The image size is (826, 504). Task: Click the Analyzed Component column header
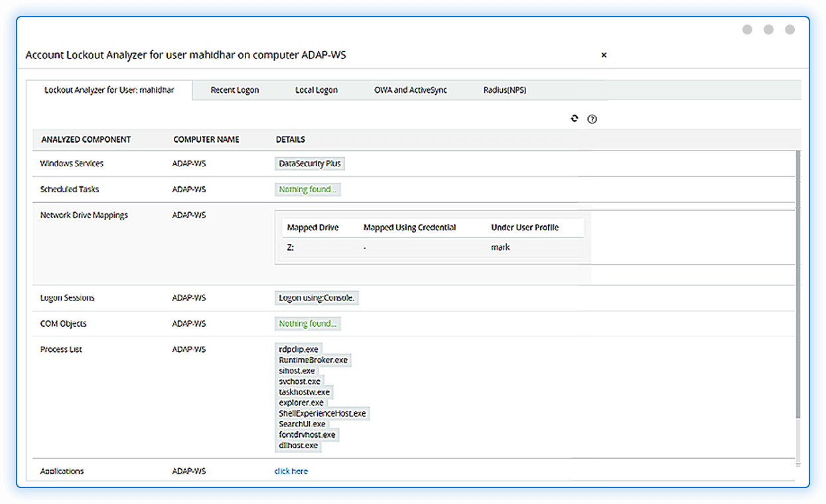tap(86, 140)
